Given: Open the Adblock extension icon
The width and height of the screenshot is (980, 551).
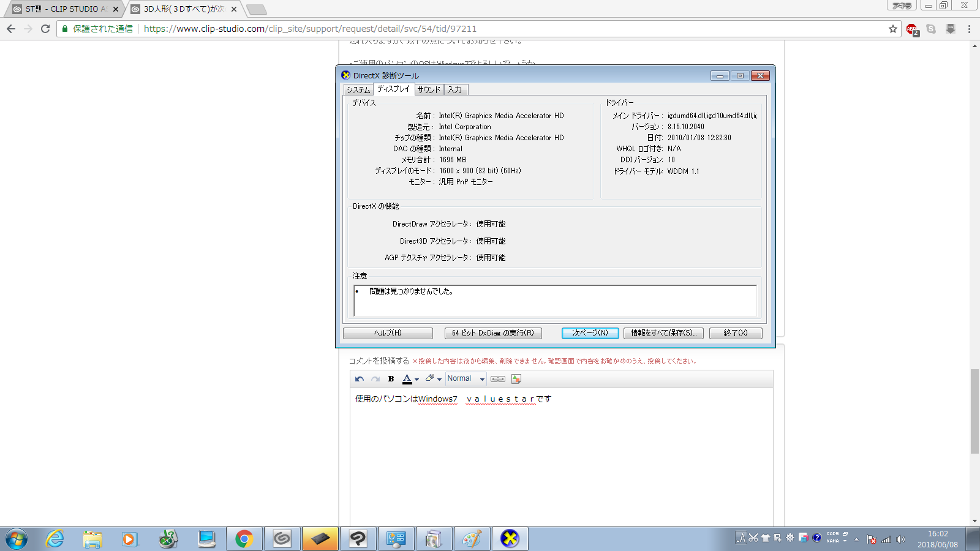Looking at the screenshot, I should (912, 29).
